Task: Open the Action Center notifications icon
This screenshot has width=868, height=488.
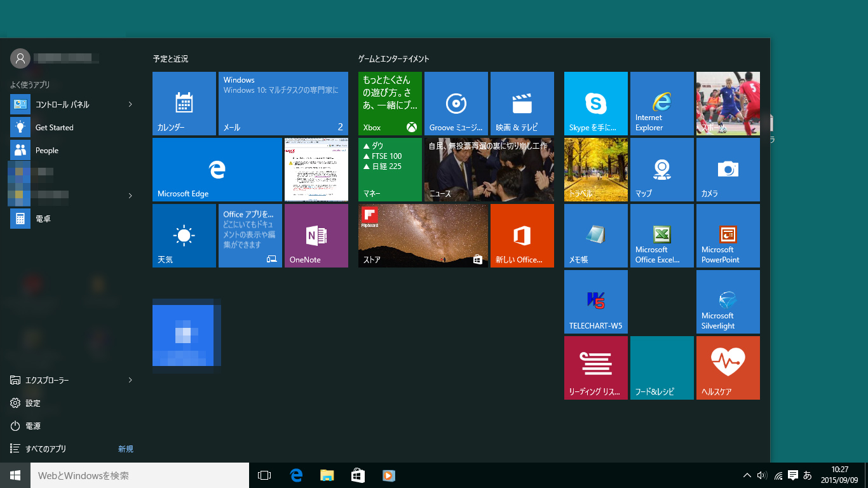Action: point(793,475)
